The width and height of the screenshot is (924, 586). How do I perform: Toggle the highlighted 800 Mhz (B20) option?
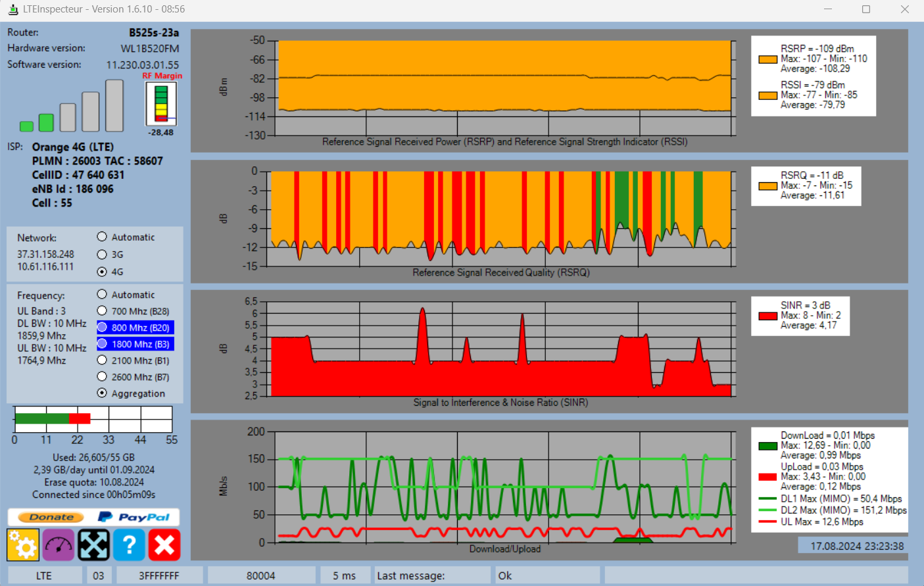pyautogui.click(x=135, y=327)
